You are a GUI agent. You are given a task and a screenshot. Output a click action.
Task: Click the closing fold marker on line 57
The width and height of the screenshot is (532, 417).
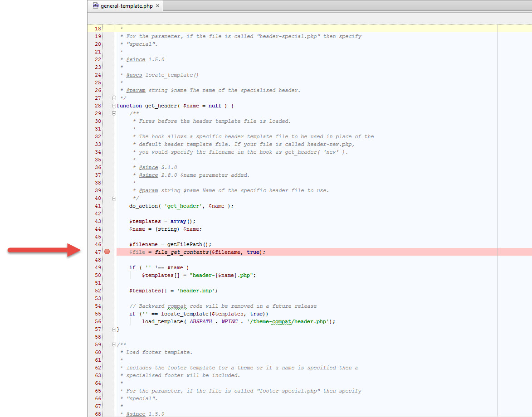[114, 329]
